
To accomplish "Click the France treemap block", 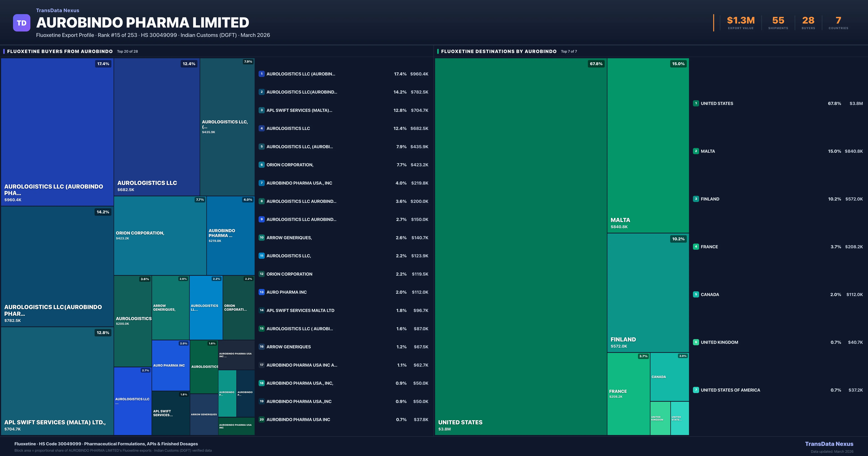I will coord(628,394).
